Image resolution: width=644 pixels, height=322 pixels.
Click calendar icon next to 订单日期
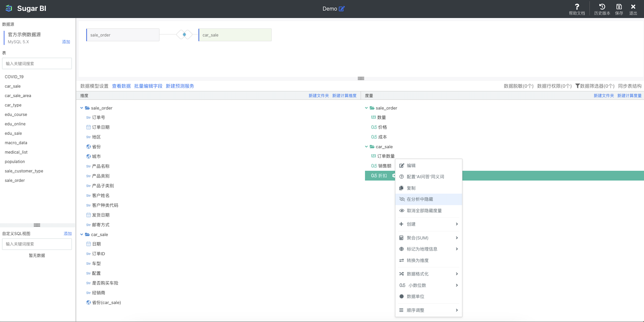pyautogui.click(x=88, y=127)
